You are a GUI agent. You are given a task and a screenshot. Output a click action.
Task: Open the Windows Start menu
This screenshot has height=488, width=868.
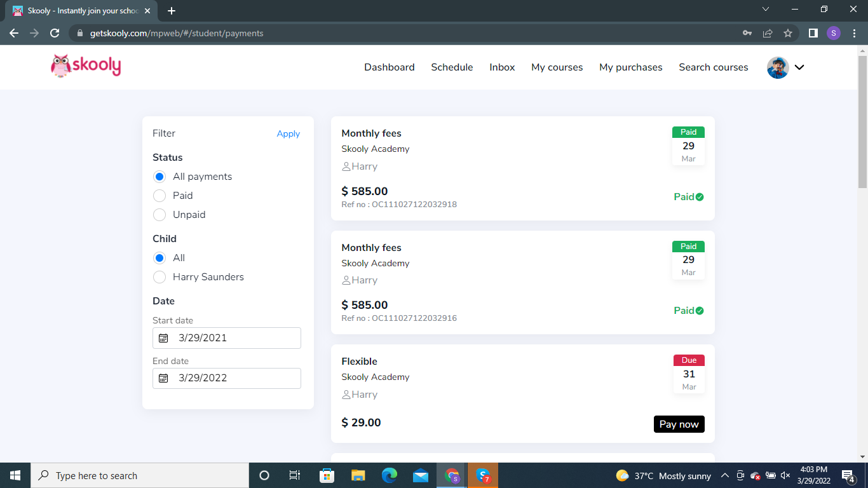pos(15,475)
